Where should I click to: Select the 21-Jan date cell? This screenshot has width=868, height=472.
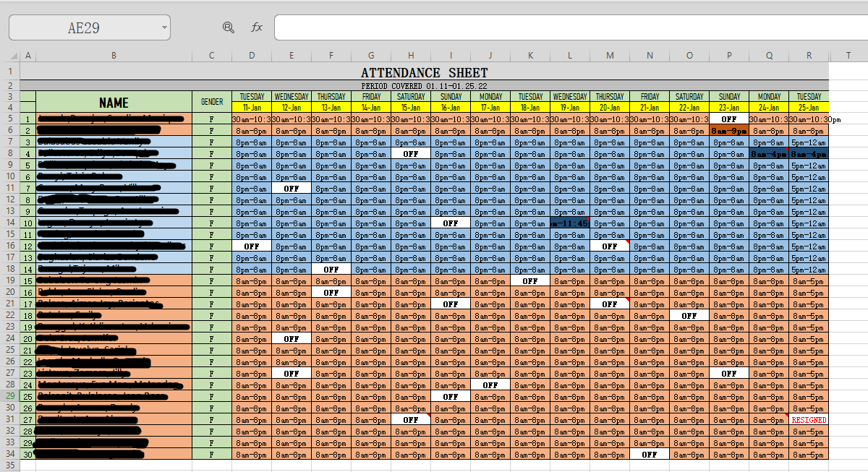pos(650,107)
